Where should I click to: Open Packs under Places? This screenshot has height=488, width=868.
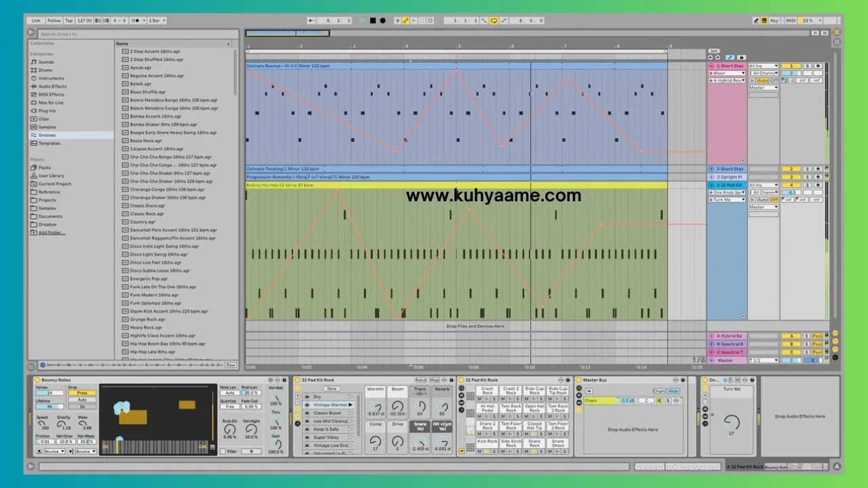44,167
